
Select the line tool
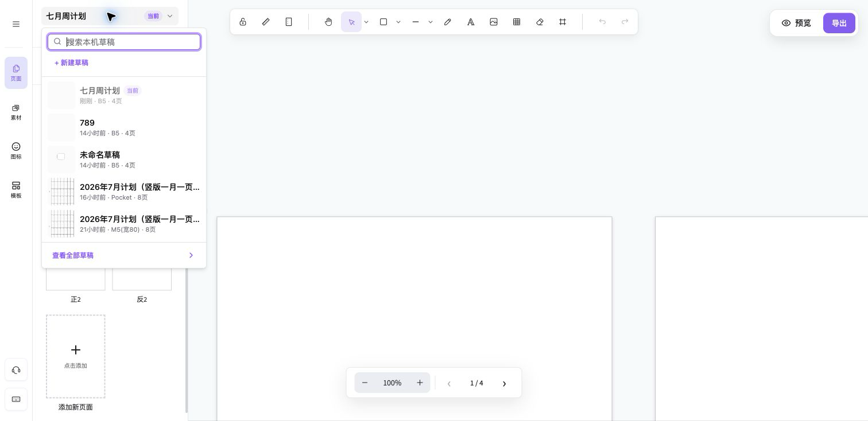click(x=416, y=22)
